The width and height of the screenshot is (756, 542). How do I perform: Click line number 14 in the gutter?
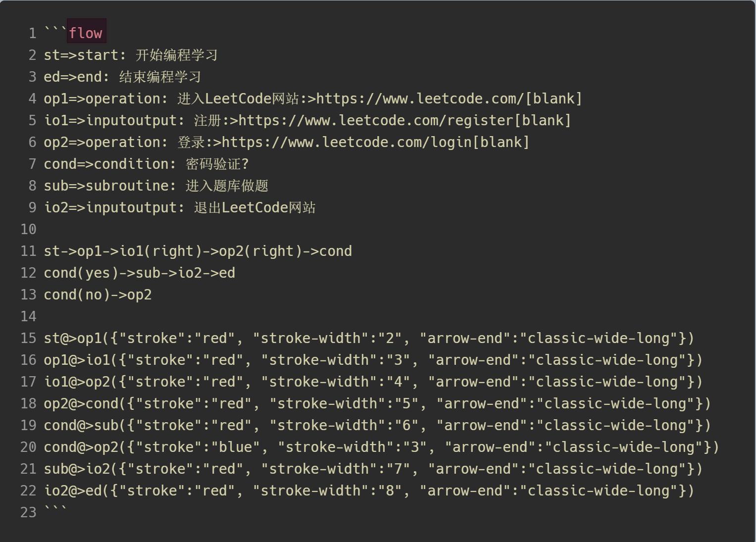point(28,316)
